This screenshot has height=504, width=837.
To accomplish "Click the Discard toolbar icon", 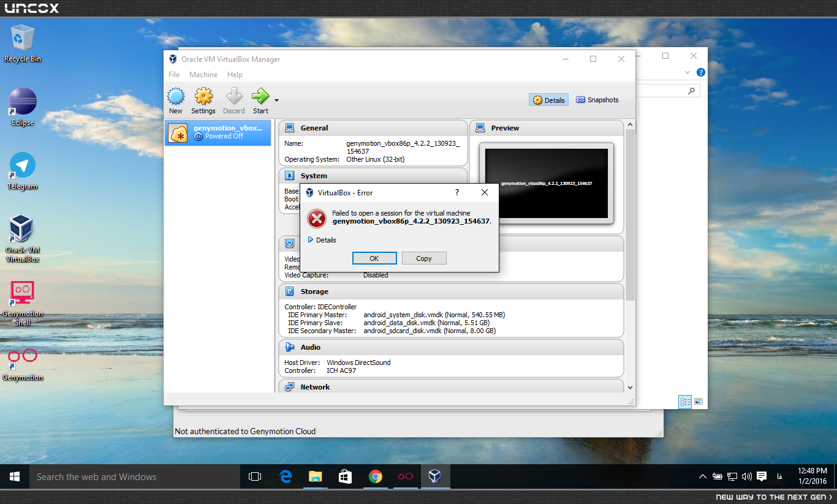I will coord(234,100).
